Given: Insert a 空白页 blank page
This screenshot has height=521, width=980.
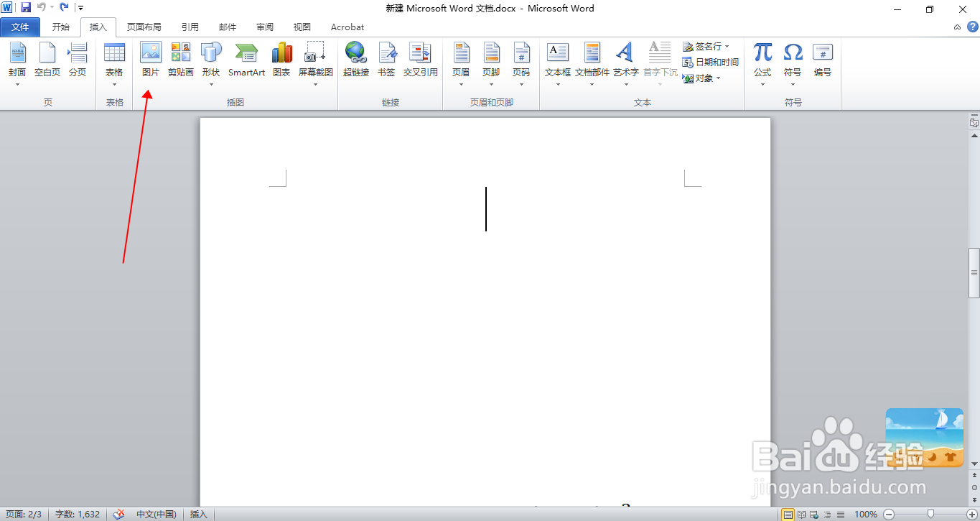Looking at the screenshot, I should pos(47,59).
